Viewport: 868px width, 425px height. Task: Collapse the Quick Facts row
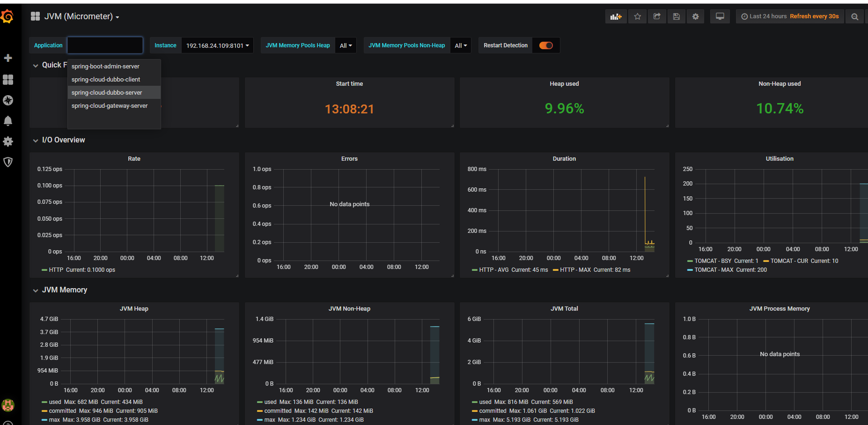pos(36,65)
